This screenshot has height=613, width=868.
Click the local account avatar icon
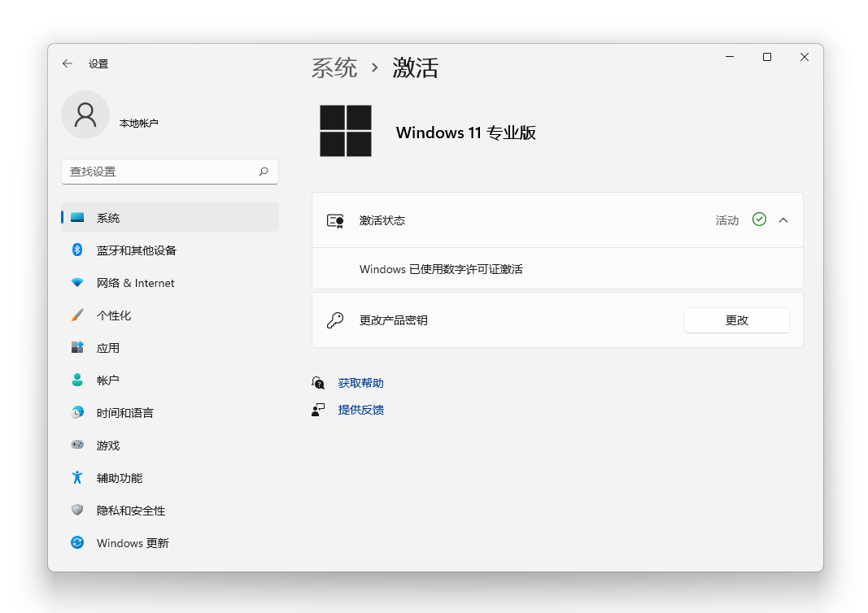85,115
